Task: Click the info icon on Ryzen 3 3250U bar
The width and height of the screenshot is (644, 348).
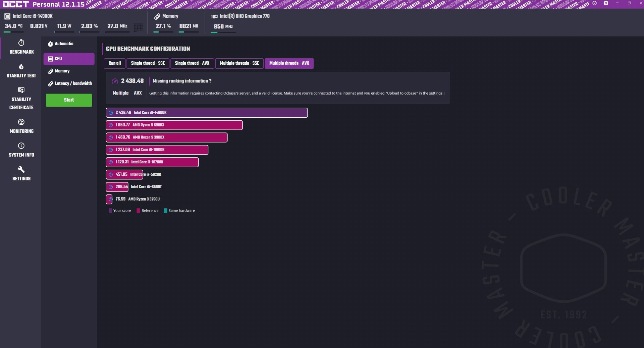Action: click(110, 199)
